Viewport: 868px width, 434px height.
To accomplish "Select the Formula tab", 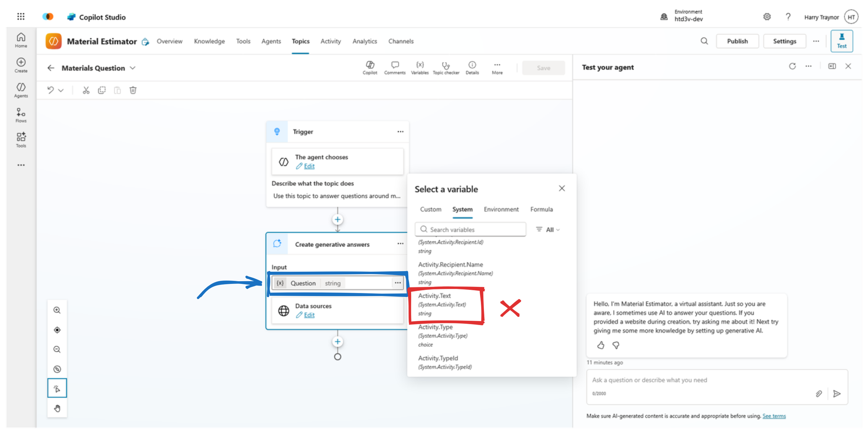I will click(541, 209).
